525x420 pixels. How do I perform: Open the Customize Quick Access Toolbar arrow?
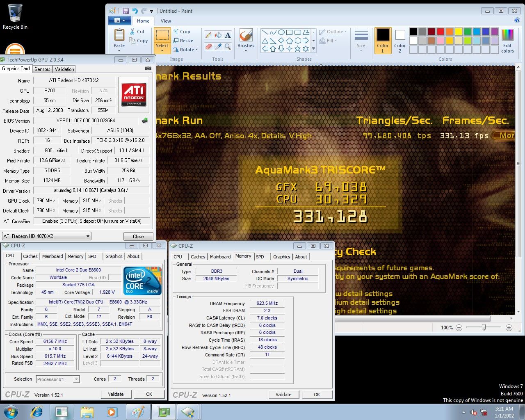click(151, 11)
